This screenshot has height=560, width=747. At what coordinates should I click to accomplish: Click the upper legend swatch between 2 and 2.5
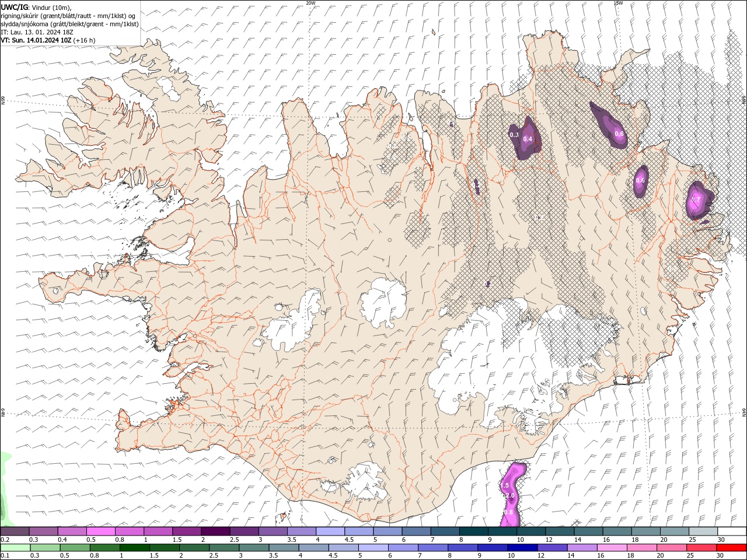click(215, 531)
